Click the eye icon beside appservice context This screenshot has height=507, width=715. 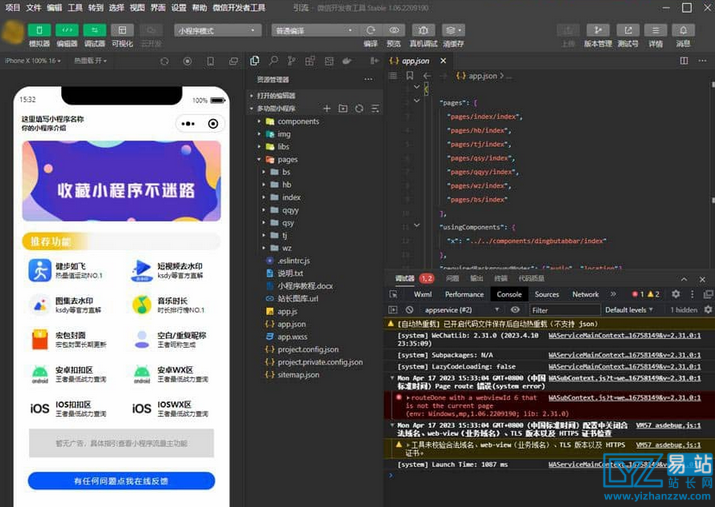point(515,310)
